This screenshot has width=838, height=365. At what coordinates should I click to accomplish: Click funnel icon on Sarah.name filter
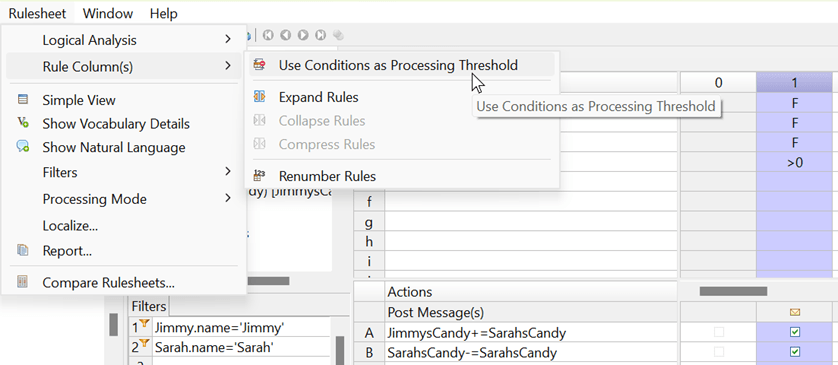coord(143,344)
